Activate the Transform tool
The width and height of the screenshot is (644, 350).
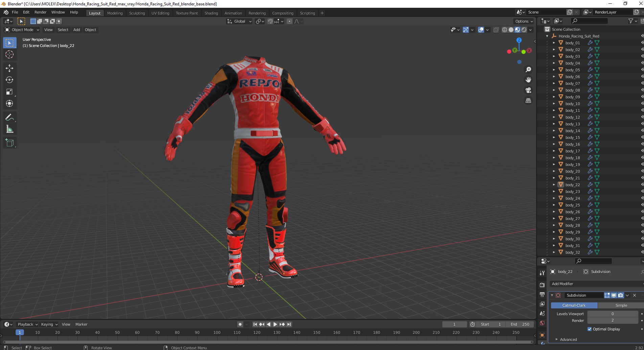coord(9,104)
